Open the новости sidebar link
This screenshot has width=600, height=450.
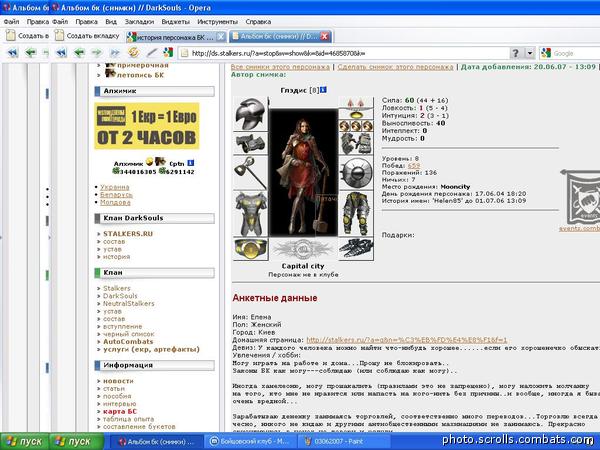click(x=118, y=381)
